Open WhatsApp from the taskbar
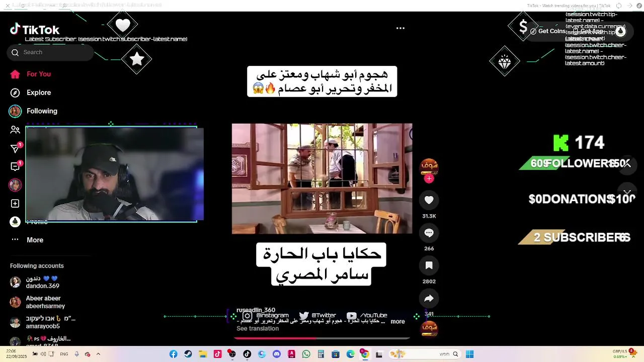 coord(306,354)
